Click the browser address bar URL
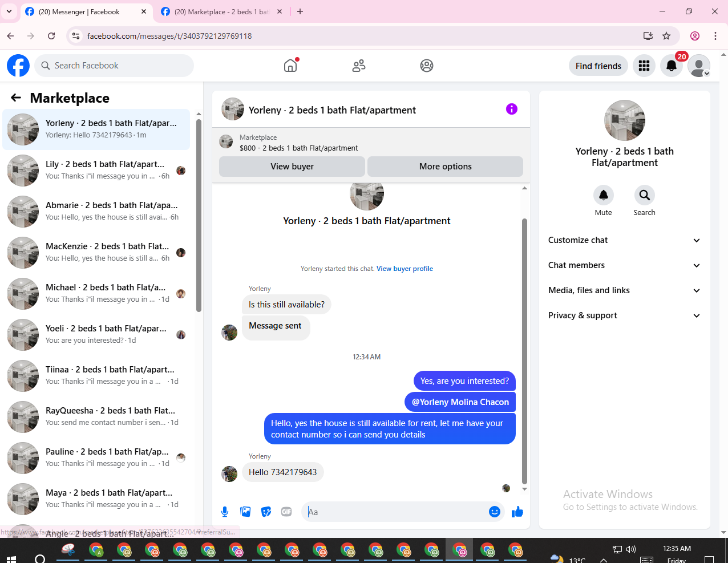The width and height of the screenshot is (728, 563). pos(169,36)
